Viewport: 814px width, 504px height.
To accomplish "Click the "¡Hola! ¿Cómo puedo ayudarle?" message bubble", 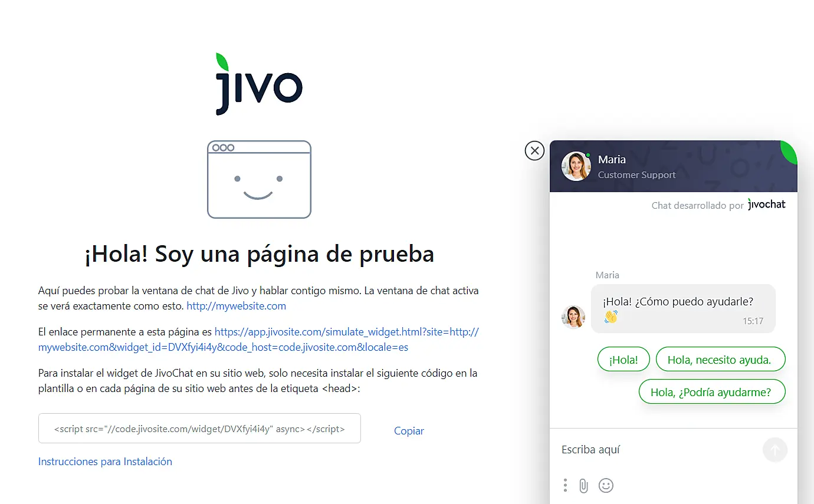I will click(683, 309).
